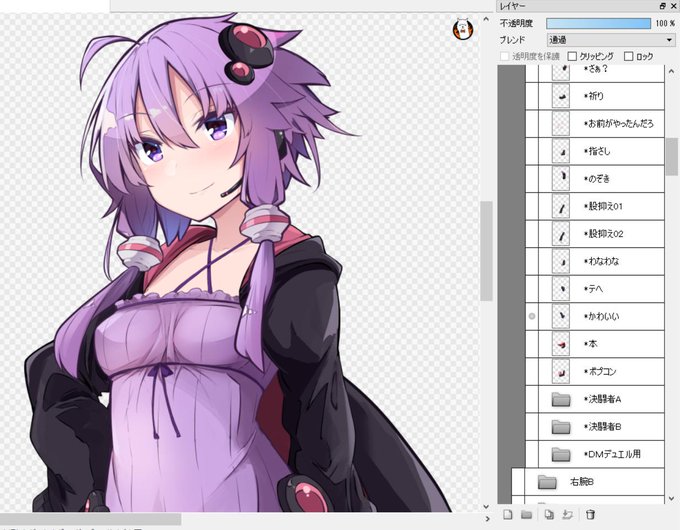This screenshot has height=530, width=680.
Task: Delete the layer with the trash can icon
Action: pos(590,514)
